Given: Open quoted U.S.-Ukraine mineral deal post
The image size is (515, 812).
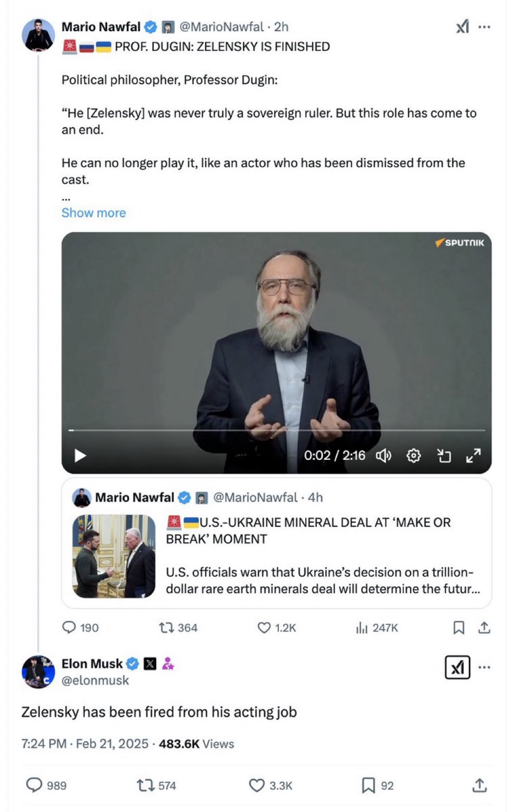Looking at the screenshot, I should coord(276,543).
